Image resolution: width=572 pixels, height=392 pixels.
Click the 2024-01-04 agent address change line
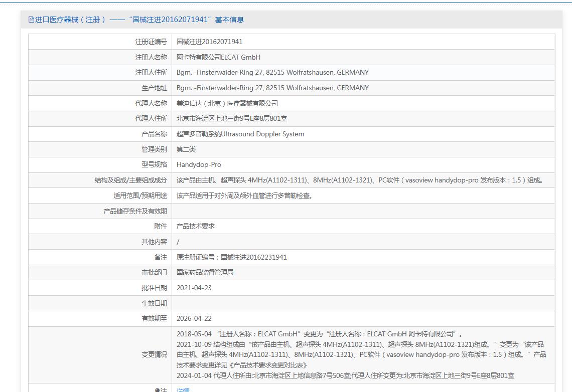tap(346, 375)
